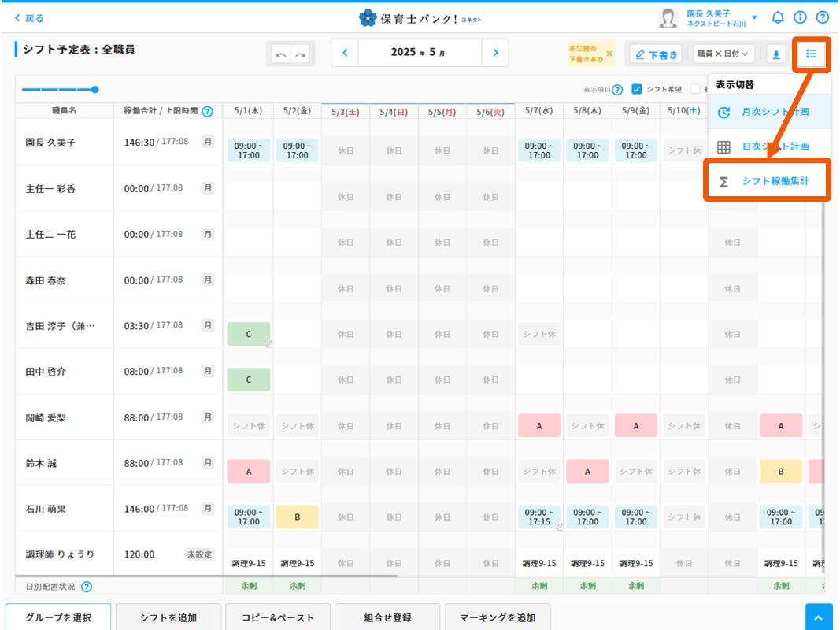Open the 職員×日付 dropdown
Image resolution: width=840 pixels, height=630 pixels.
tap(723, 54)
